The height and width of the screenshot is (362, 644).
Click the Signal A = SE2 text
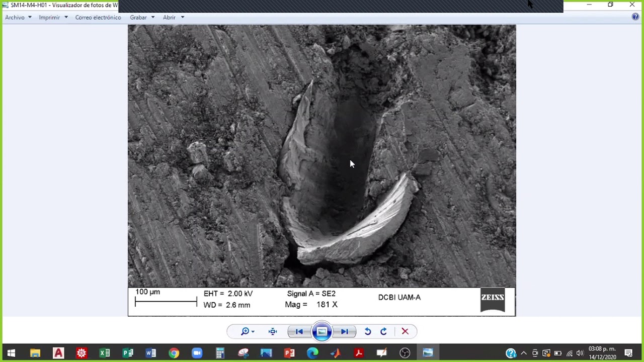click(311, 294)
